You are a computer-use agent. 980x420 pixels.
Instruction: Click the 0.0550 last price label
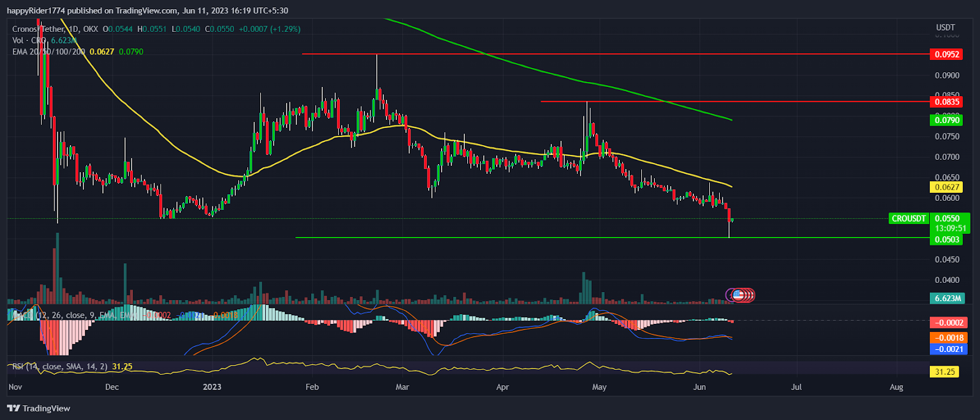(x=948, y=219)
